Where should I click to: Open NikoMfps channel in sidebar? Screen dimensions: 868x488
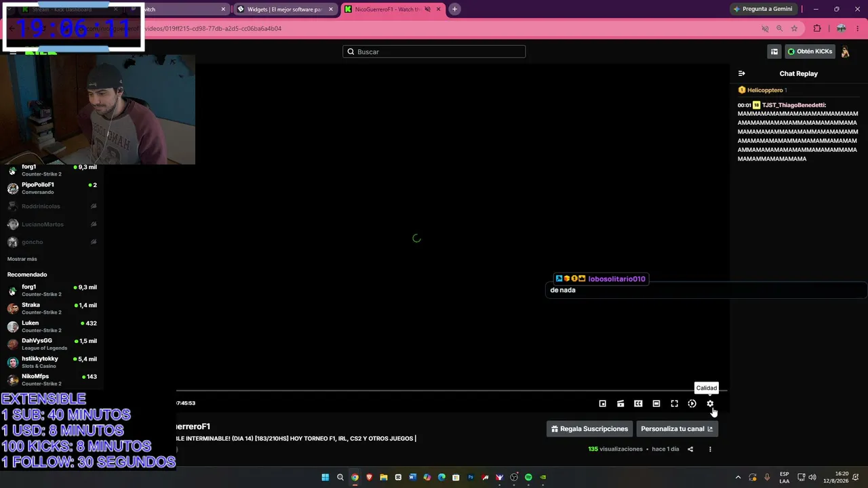tap(52, 380)
